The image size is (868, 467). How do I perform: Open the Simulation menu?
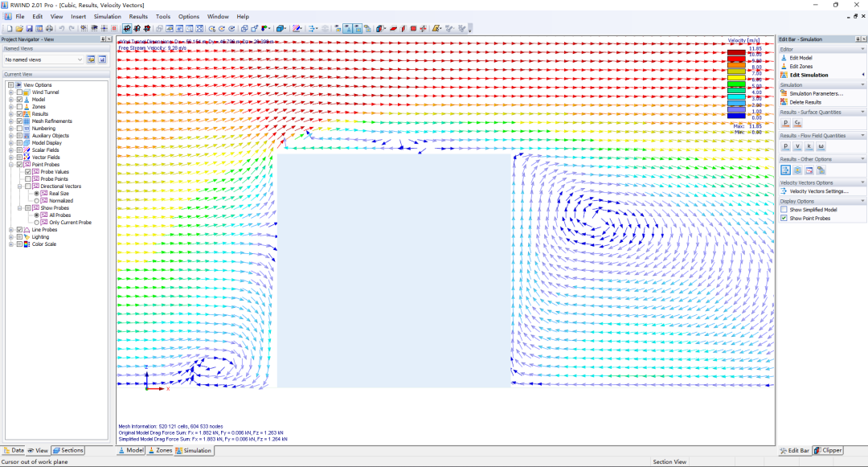click(108, 17)
